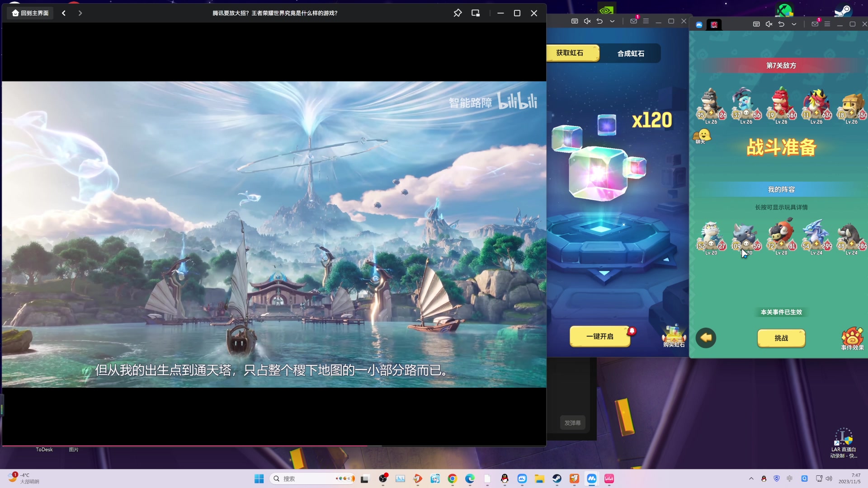Click the undo arrow in middle game window
This screenshot has height=488, width=868.
click(599, 21)
